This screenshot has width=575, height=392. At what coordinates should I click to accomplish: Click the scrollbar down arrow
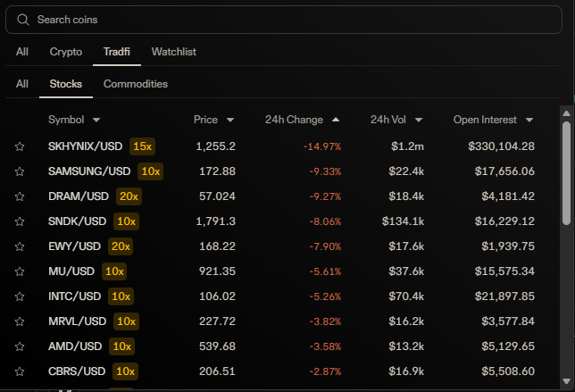pos(566,381)
